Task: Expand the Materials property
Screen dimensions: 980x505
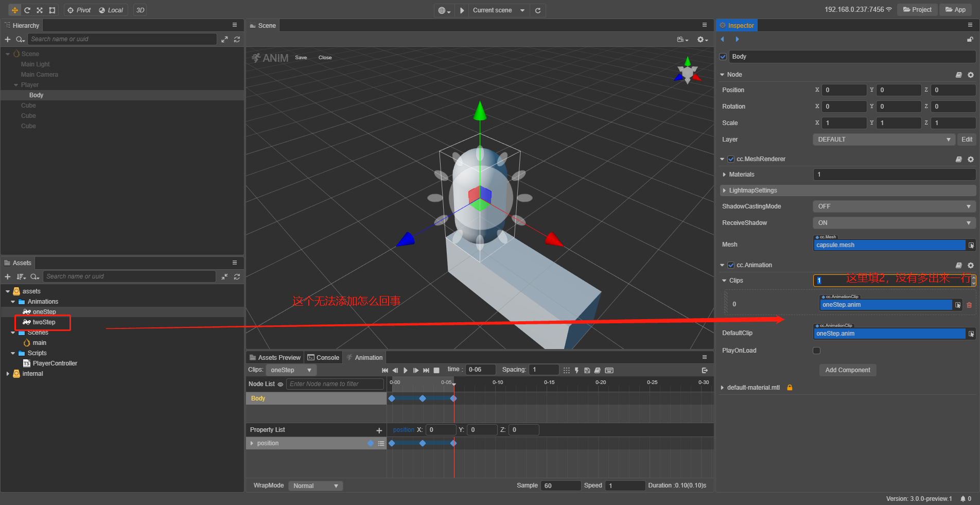Action: pos(725,175)
